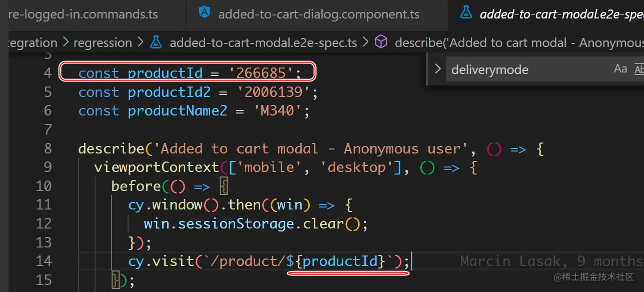The width and height of the screenshot is (644, 292).
Task: Open the regression breadcrumb folder
Action: point(103,43)
